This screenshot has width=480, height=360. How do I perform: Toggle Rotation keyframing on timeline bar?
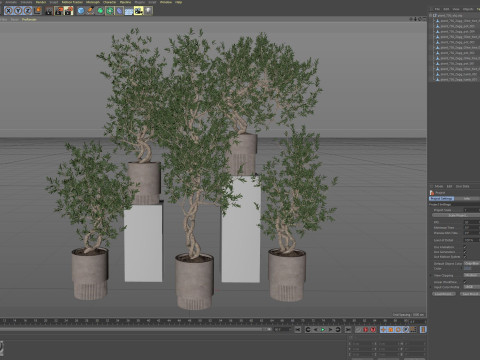(x=398, y=329)
